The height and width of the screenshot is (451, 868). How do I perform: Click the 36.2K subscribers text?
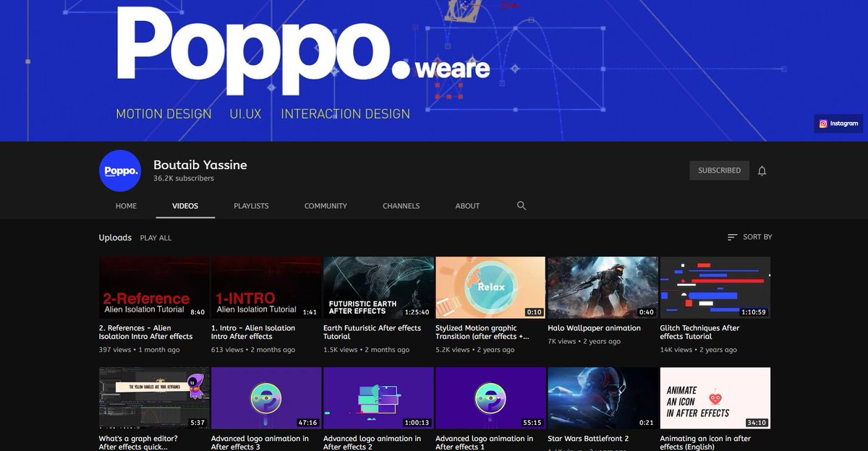(184, 179)
